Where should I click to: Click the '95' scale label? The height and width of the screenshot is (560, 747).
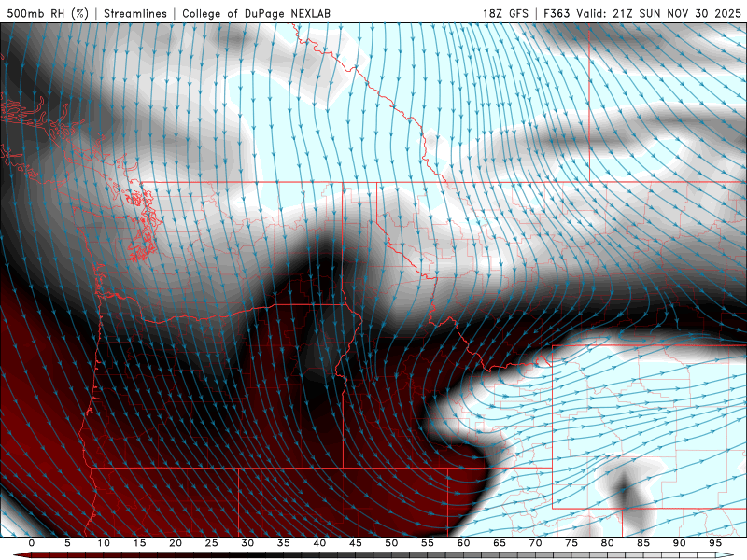pos(715,543)
